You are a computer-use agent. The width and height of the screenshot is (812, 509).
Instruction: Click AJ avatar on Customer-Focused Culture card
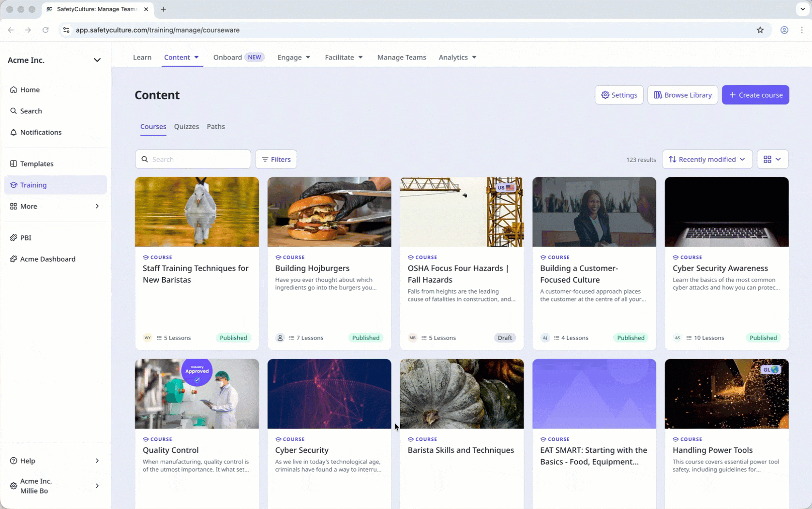(x=545, y=338)
